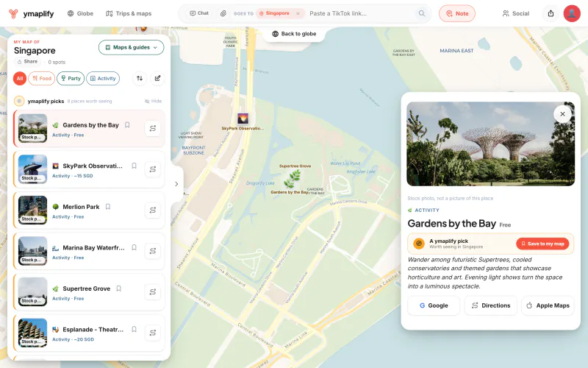Remove the Singapore destination chip
588x368 pixels.
(298, 13)
